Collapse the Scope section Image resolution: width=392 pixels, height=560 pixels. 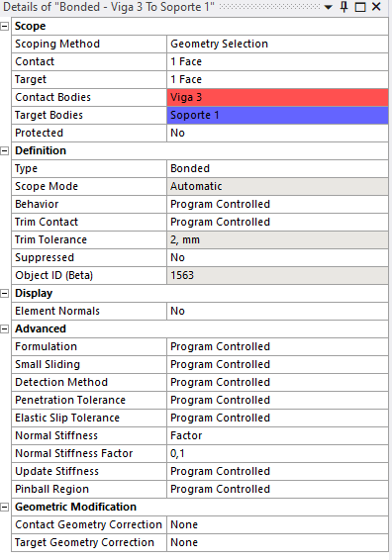(x=5, y=26)
